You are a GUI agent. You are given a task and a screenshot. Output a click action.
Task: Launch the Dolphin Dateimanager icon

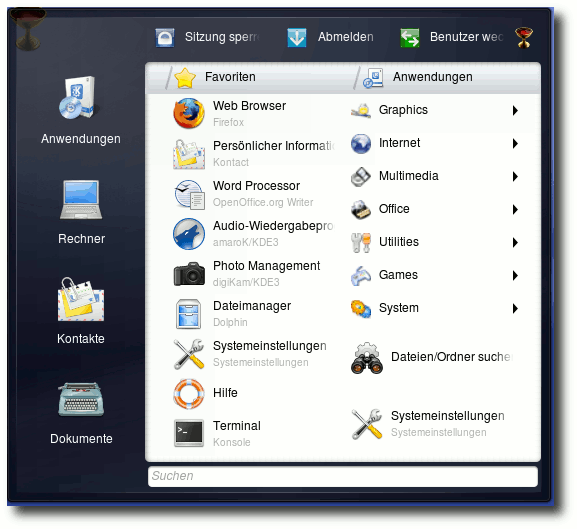(188, 314)
